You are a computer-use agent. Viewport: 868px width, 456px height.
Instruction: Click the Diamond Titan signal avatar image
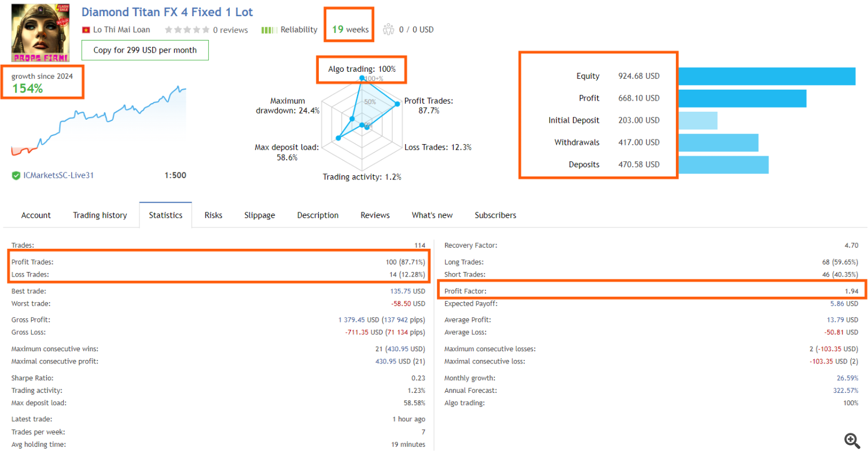pyautogui.click(x=41, y=33)
